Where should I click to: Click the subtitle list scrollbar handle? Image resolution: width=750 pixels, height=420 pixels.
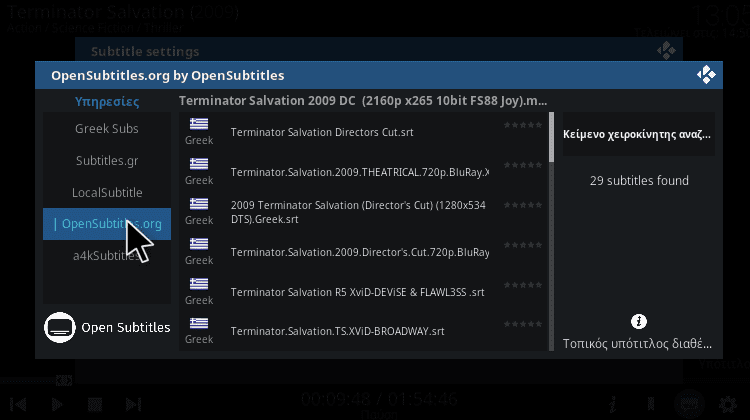(x=551, y=137)
